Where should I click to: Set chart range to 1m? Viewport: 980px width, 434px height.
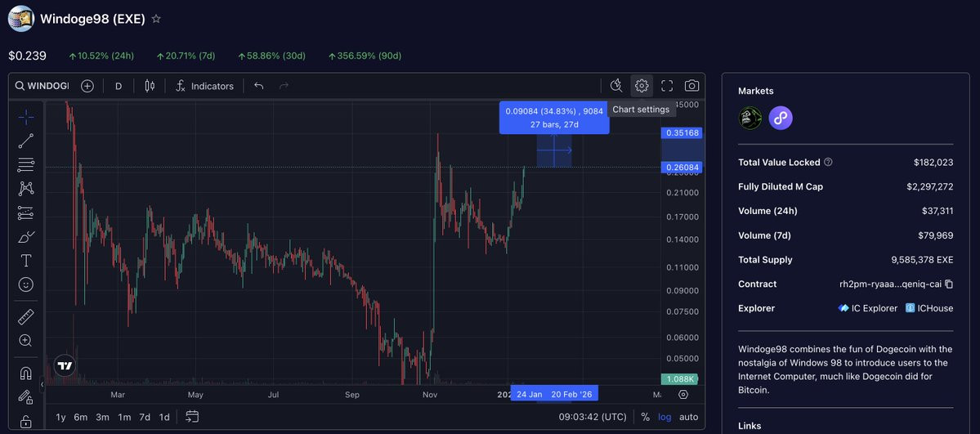[124, 417]
